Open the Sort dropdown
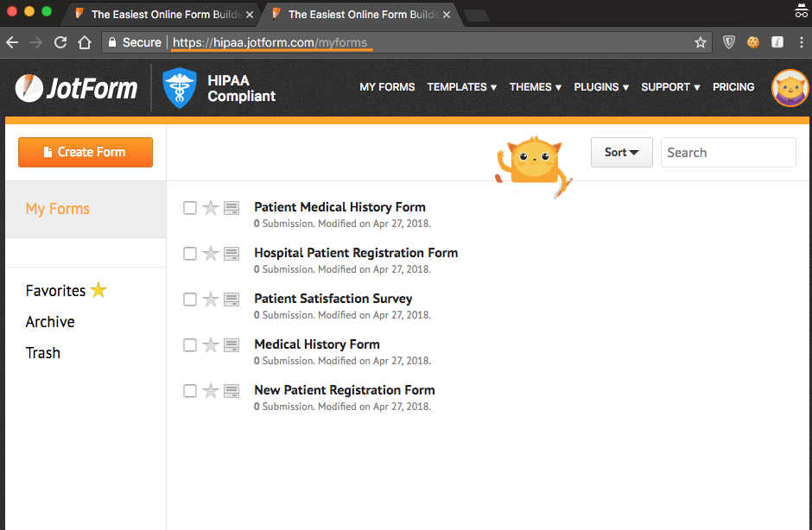Screen dimensions: 812x530 (621, 153)
